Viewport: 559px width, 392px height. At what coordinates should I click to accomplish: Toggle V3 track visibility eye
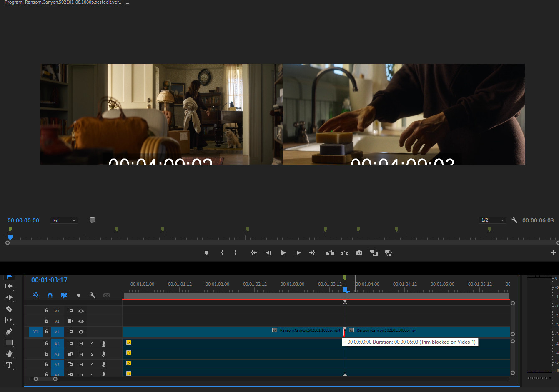81,311
